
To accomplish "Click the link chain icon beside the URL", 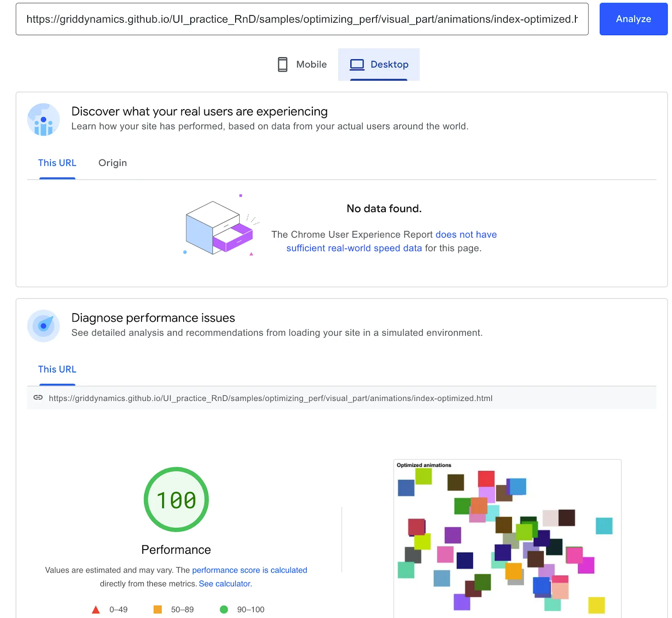I will (38, 398).
